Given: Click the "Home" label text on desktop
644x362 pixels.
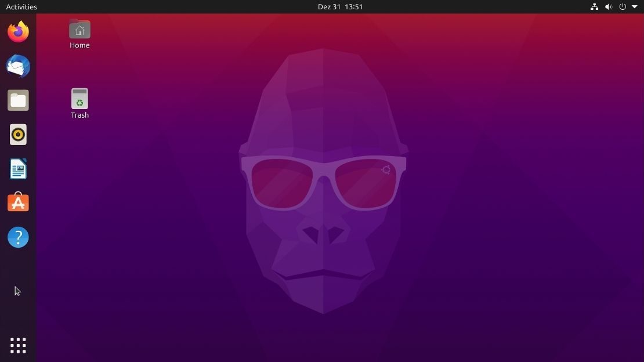Looking at the screenshot, I should (x=79, y=45).
